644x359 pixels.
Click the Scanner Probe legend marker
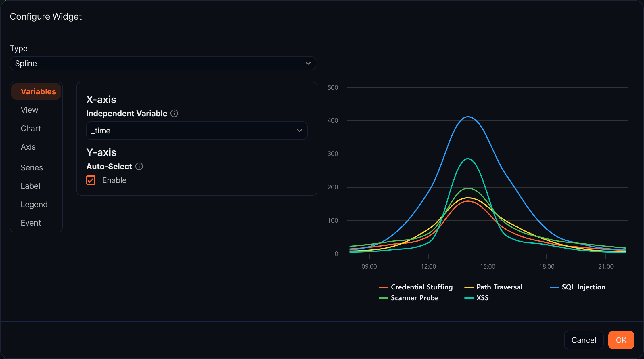(384, 298)
